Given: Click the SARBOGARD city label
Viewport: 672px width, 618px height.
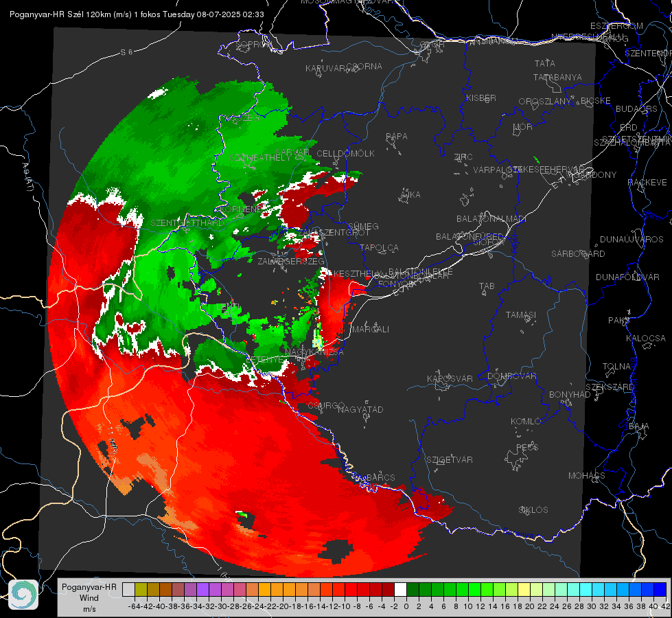Looking at the screenshot, I should coord(578,254).
